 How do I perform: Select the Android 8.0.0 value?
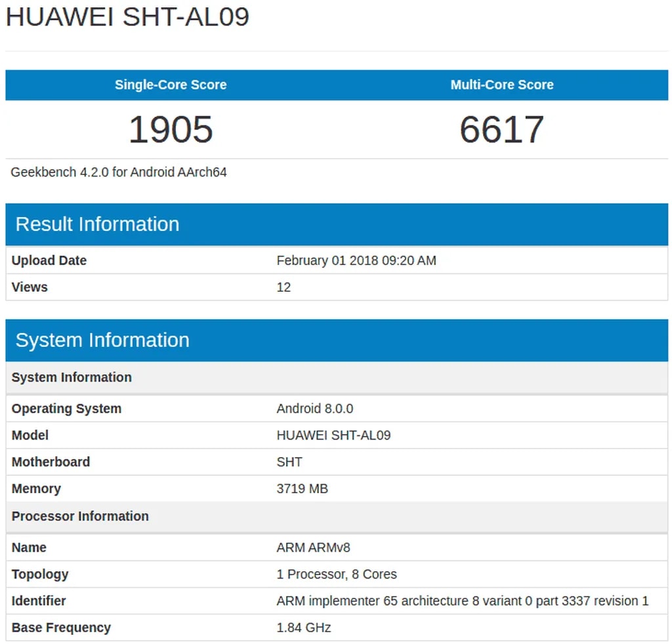(x=315, y=409)
